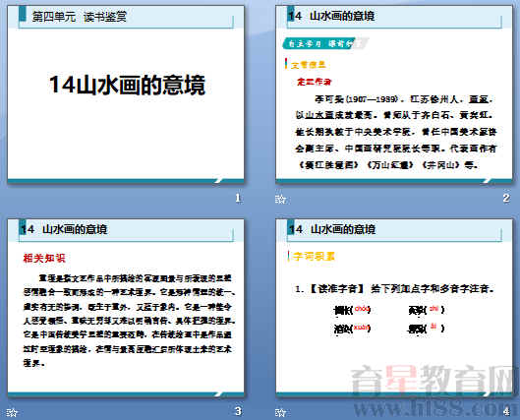Viewport: 520px width, 420px height.
Task: Click the 读准字音 question line on slide 4
Action: point(394,288)
